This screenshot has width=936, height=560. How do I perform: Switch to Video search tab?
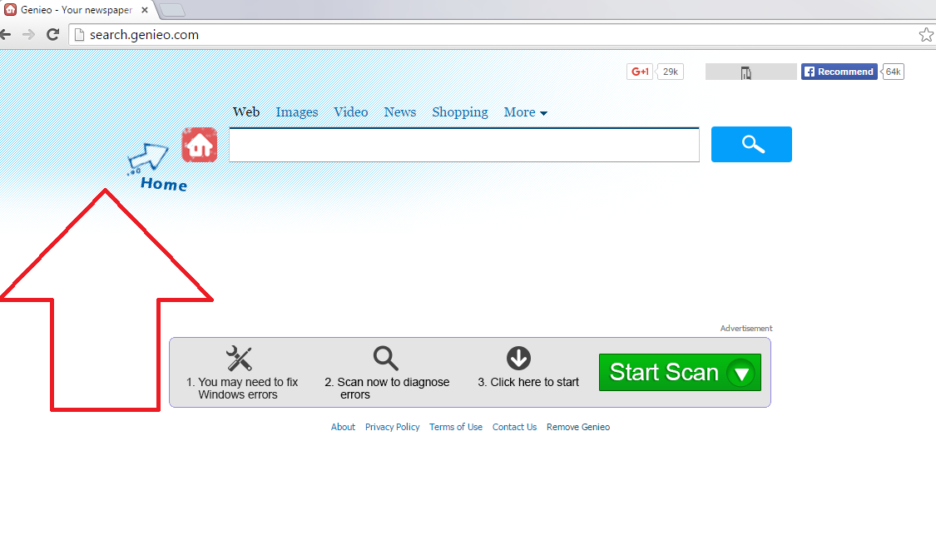click(x=350, y=112)
